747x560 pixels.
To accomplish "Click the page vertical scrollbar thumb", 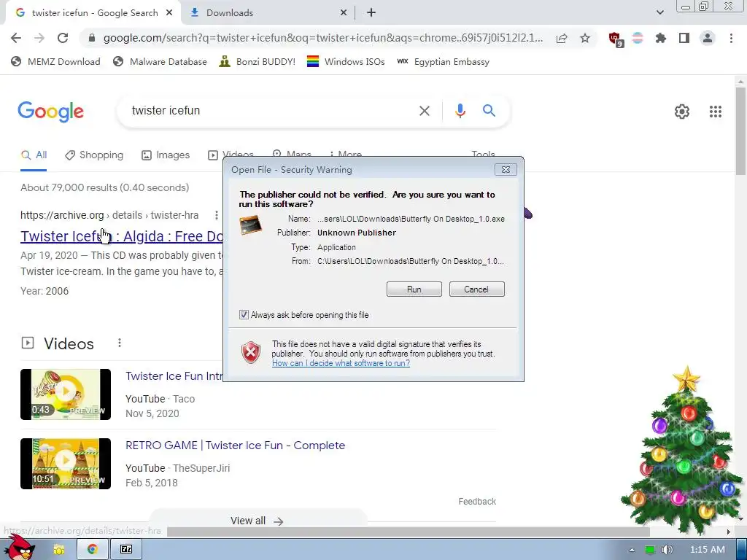I will point(740,131).
